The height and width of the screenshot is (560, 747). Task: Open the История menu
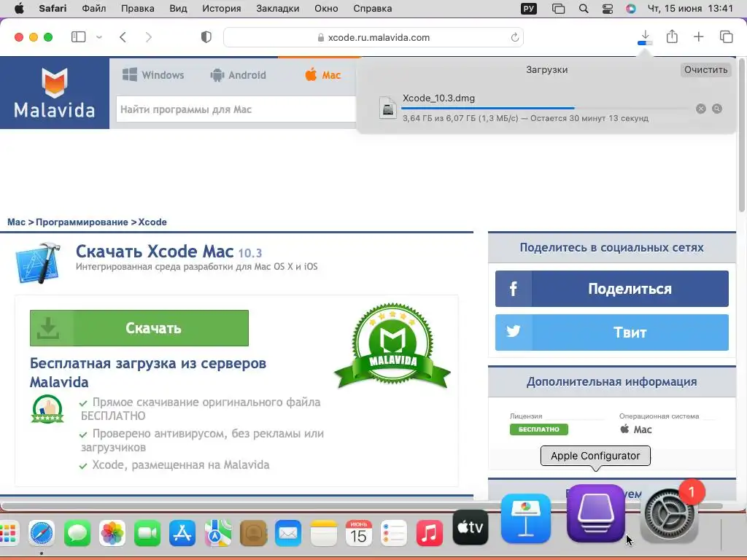click(x=222, y=9)
